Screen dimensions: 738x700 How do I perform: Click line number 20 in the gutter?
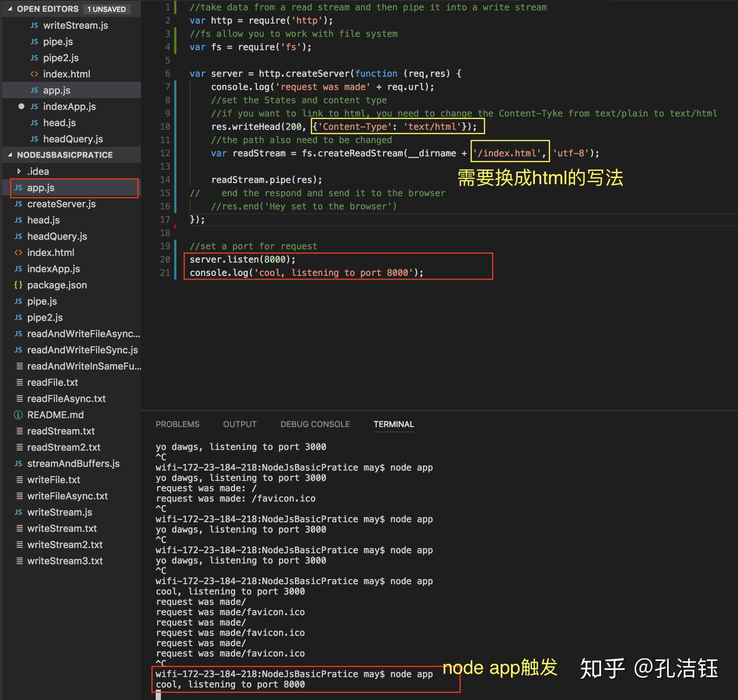tap(165, 259)
